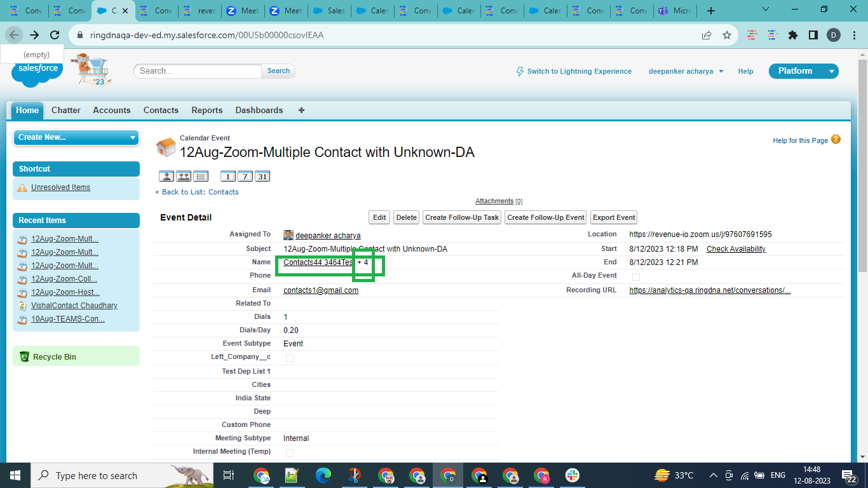This screenshot has height=488, width=868.
Task: Toggle the All-Day Event checkbox
Action: (x=636, y=276)
